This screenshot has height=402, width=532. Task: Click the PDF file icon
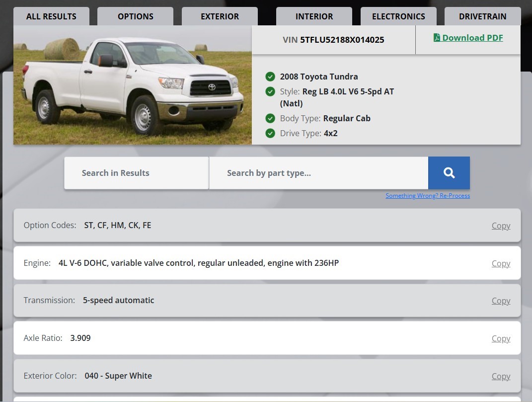click(x=437, y=37)
